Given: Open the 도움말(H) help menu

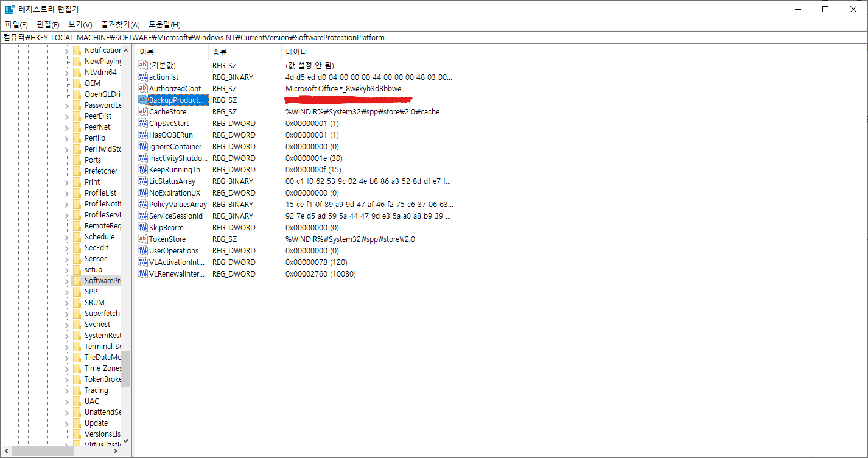Looking at the screenshot, I should coord(164,24).
